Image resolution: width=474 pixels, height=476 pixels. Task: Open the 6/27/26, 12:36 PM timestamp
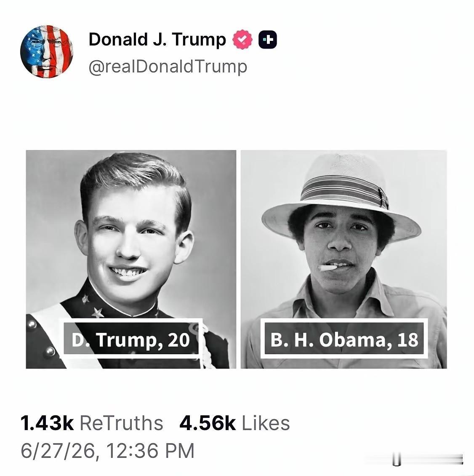pyautogui.click(x=107, y=451)
